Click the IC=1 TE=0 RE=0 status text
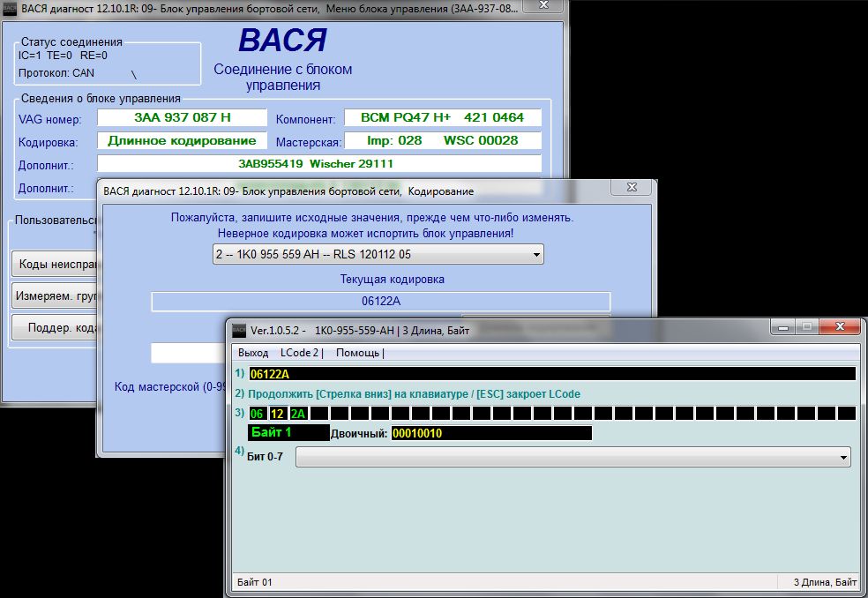The image size is (868, 598). [x=63, y=56]
